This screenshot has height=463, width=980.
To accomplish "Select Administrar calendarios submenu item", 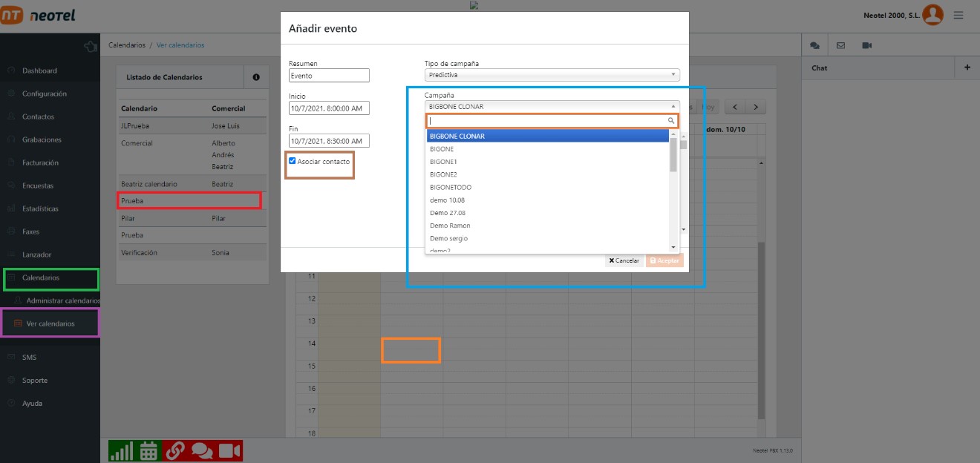I will pyautogui.click(x=62, y=301).
